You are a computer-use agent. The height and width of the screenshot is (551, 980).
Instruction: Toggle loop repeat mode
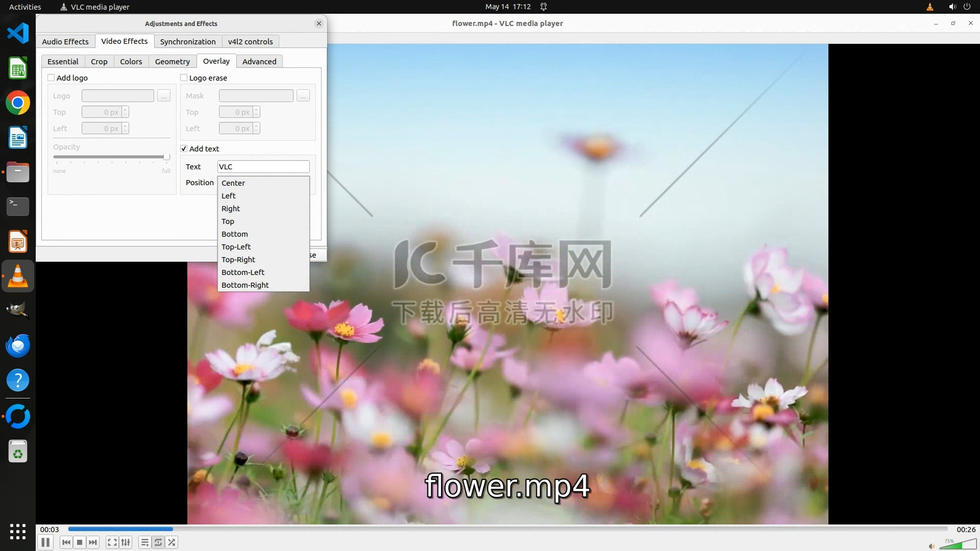pyautogui.click(x=158, y=542)
